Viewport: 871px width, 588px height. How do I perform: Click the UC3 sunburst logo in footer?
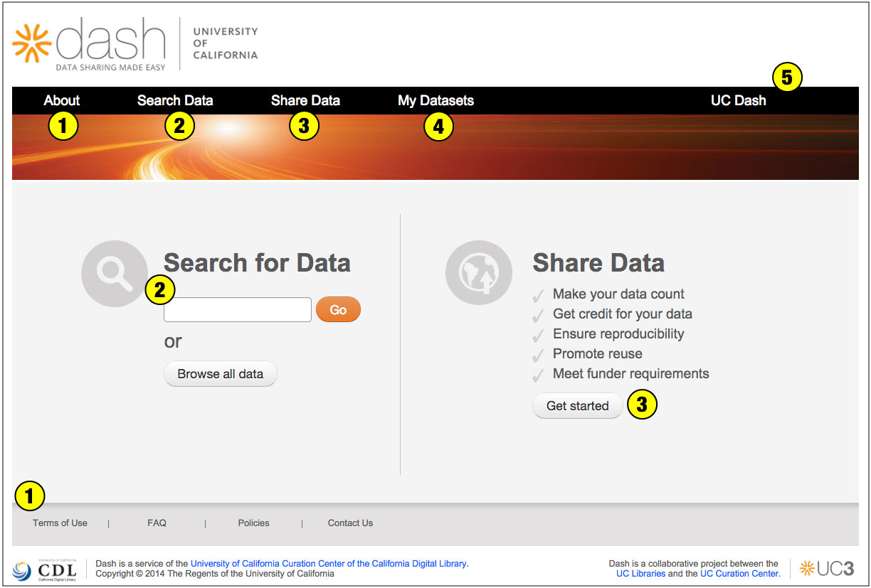[808, 568]
